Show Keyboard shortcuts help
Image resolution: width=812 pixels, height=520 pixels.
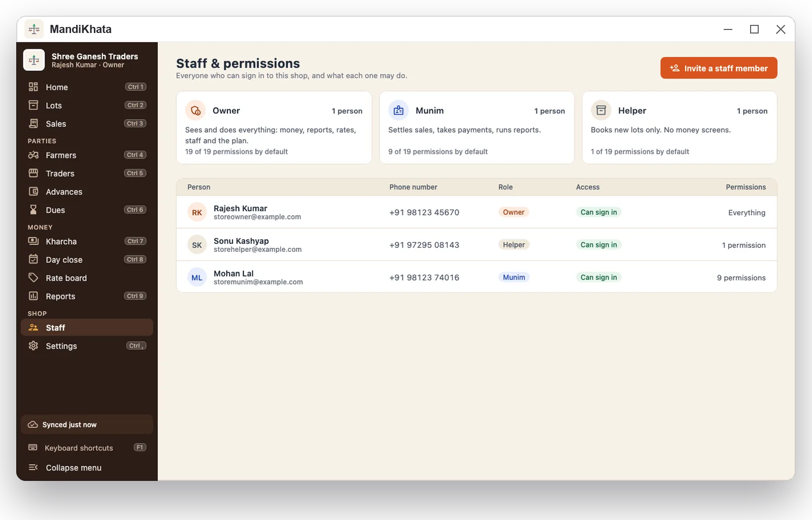tap(87, 447)
